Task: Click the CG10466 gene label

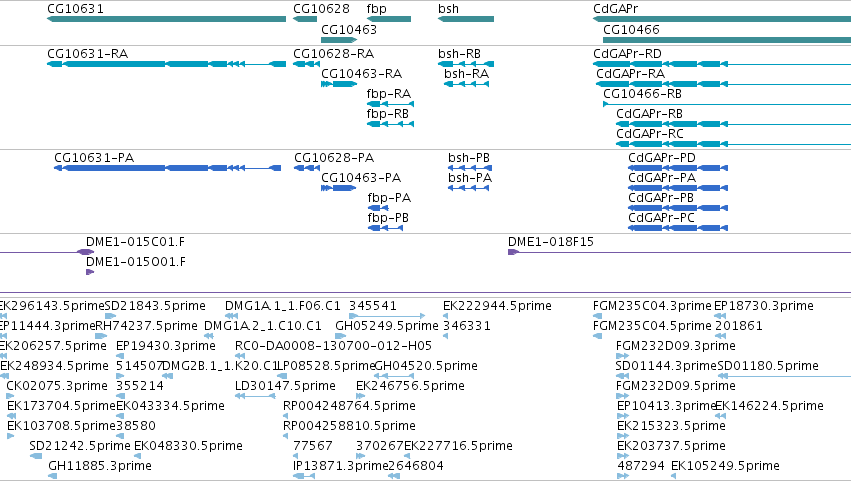Action: point(631,29)
